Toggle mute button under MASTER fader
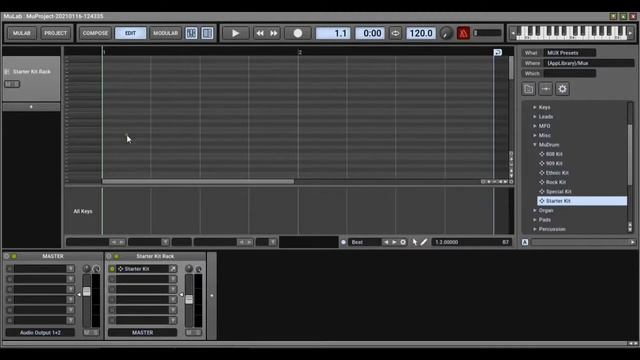The image size is (640, 360). [x=87, y=333]
